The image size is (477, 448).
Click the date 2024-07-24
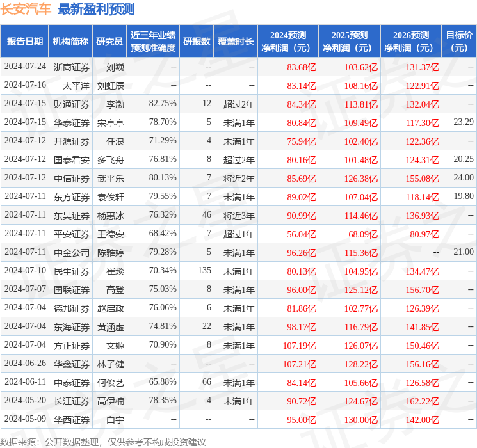pyautogui.click(x=25, y=67)
